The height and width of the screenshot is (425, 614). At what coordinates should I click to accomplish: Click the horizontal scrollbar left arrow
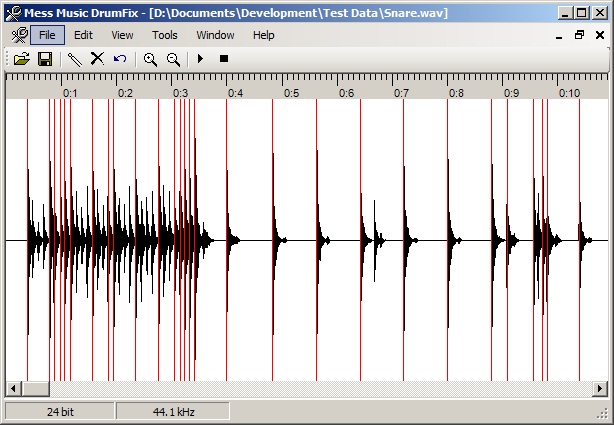13,389
